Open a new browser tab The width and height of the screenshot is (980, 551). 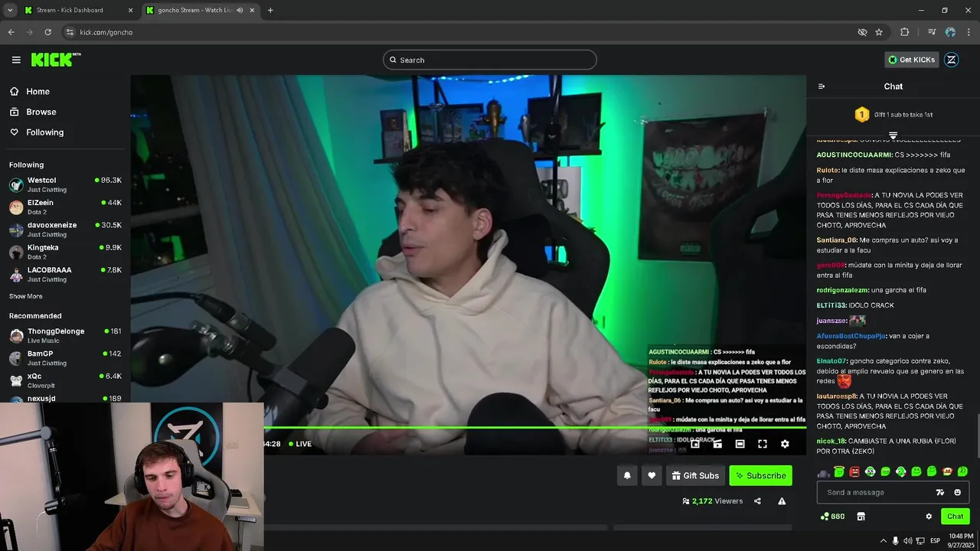pos(270,10)
